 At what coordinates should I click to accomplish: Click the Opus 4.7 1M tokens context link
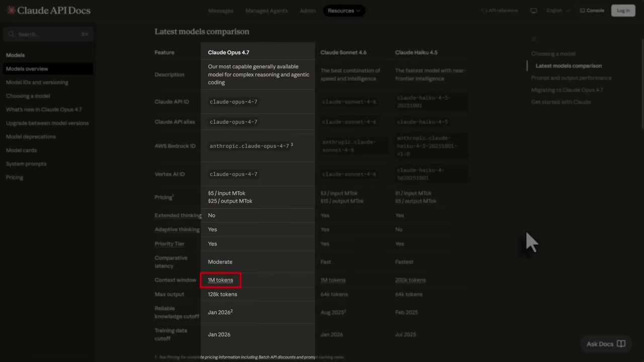pyautogui.click(x=220, y=280)
